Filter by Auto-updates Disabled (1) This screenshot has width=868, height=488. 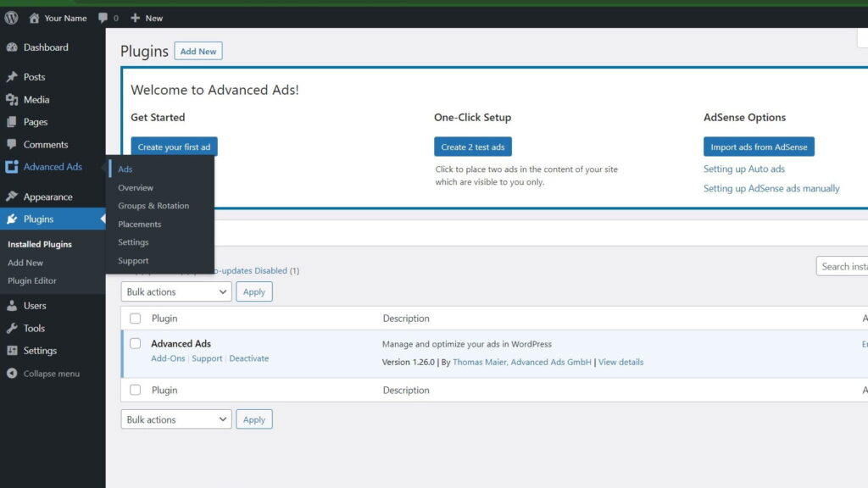tap(258, 270)
